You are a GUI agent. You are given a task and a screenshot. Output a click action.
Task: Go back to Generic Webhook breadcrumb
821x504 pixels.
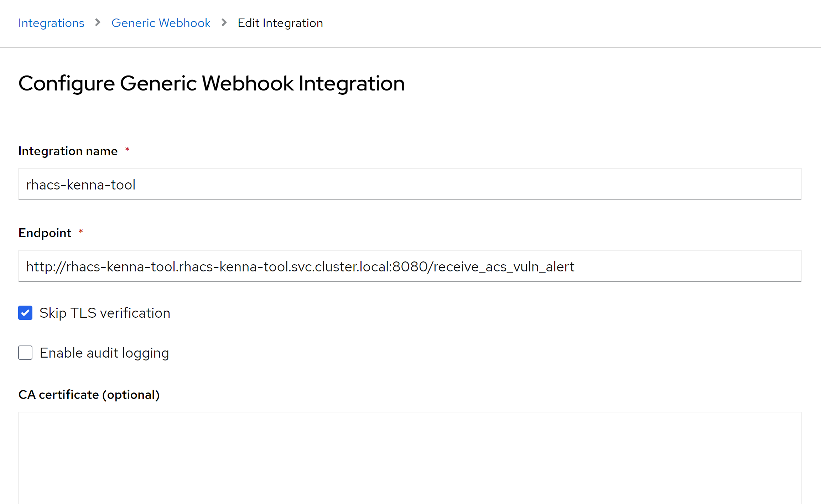pos(161,23)
